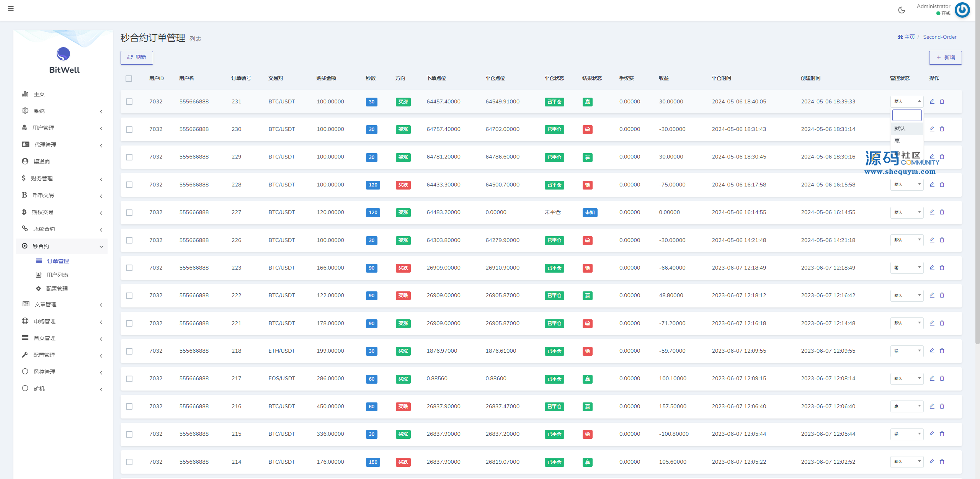This screenshot has height=479, width=980.
Task: Delete order 228 via trash icon
Action: pyautogui.click(x=942, y=185)
